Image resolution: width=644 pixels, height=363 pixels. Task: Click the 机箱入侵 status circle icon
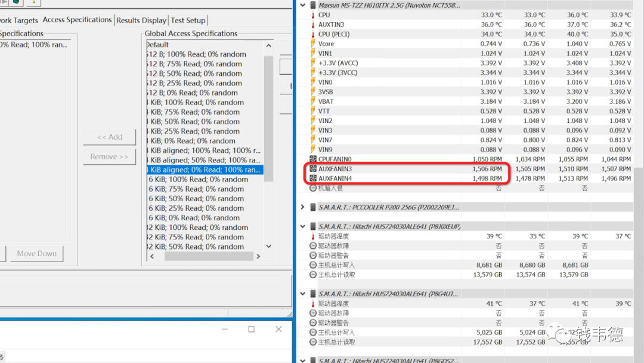313,188
